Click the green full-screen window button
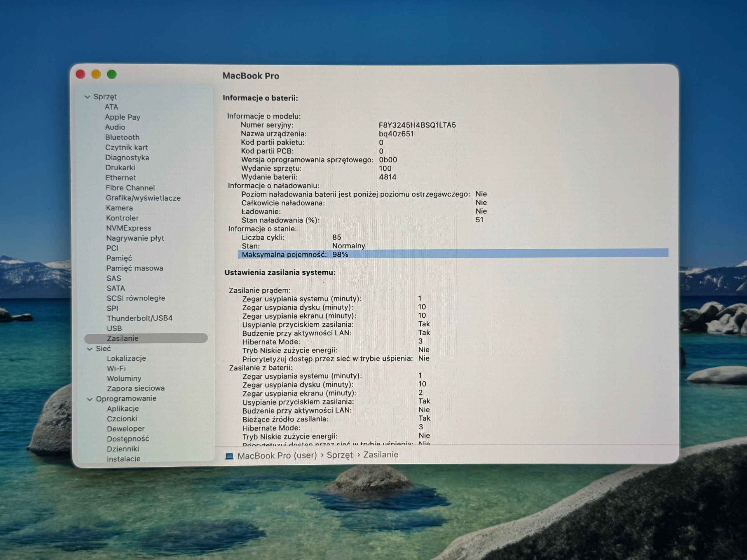Viewport: 747px width, 560px height. [112, 74]
